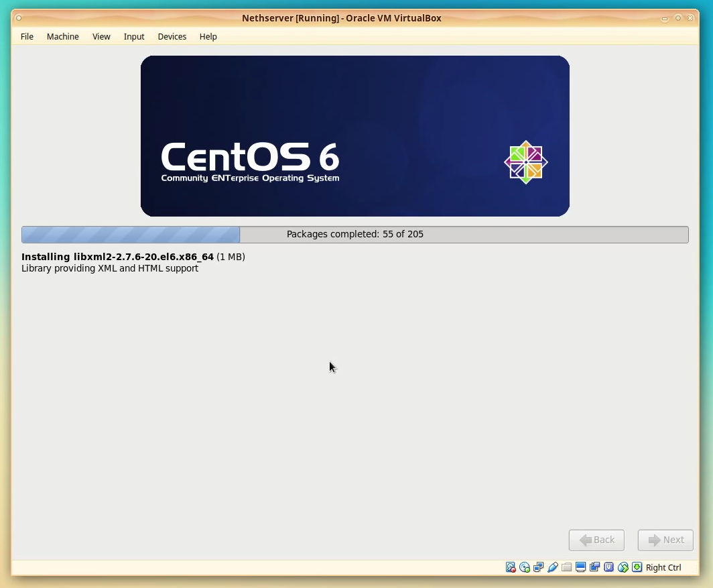This screenshot has width=713, height=588.
Task: Open the File menu
Action: click(27, 36)
